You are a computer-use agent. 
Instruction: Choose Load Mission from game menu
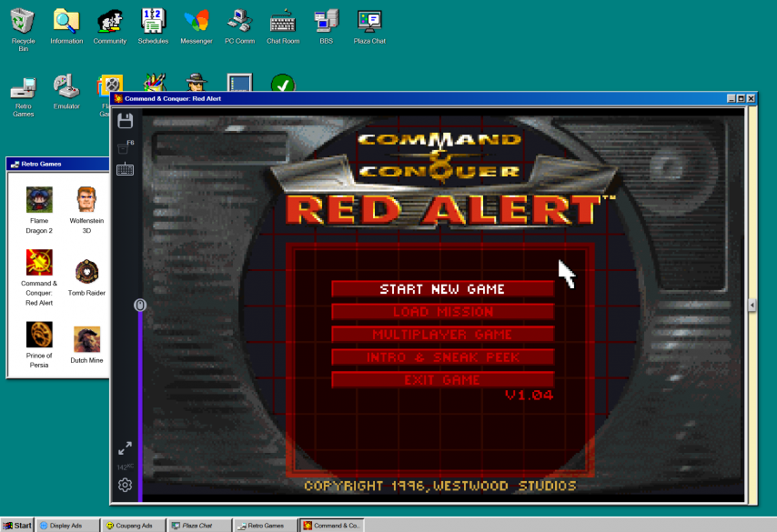(x=442, y=312)
